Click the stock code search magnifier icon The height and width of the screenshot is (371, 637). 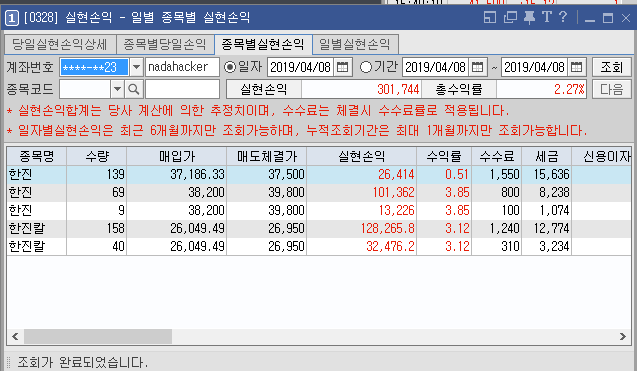pyautogui.click(x=134, y=89)
